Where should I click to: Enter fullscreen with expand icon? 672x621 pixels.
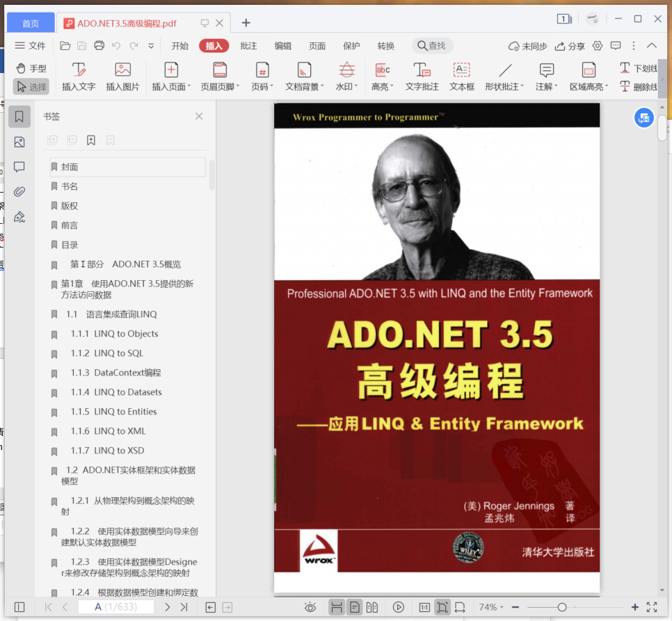pos(652,607)
